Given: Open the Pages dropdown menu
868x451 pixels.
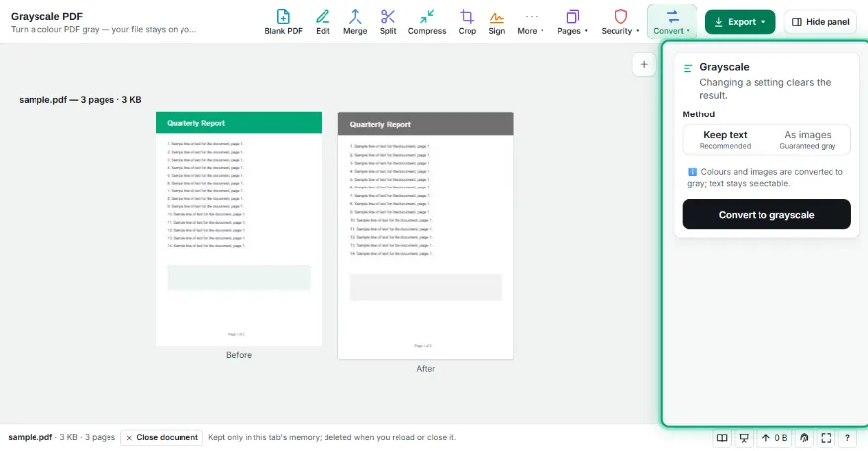Looking at the screenshot, I should point(572,22).
